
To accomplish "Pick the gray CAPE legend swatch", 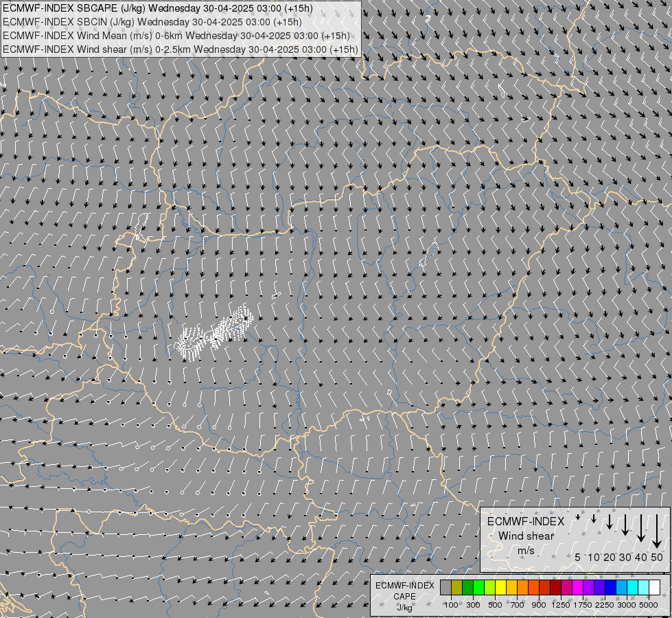I will coord(445,587).
